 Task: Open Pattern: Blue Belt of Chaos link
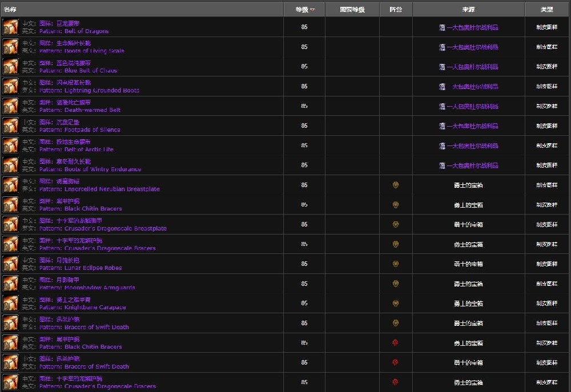click(x=78, y=71)
